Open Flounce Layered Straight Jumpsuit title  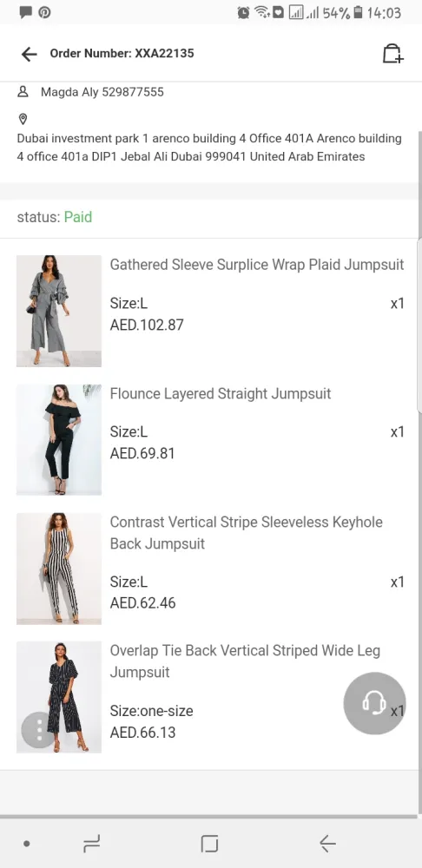[221, 393]
